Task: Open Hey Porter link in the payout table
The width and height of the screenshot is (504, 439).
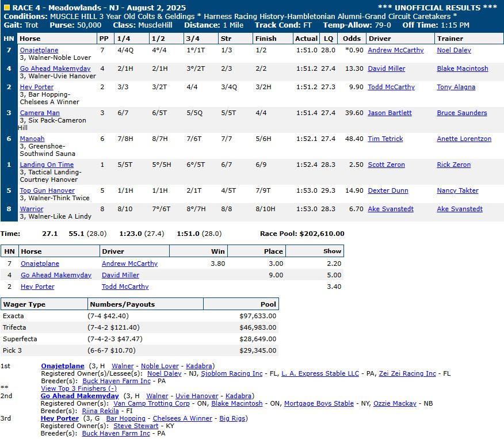Action: coord(37,287)
